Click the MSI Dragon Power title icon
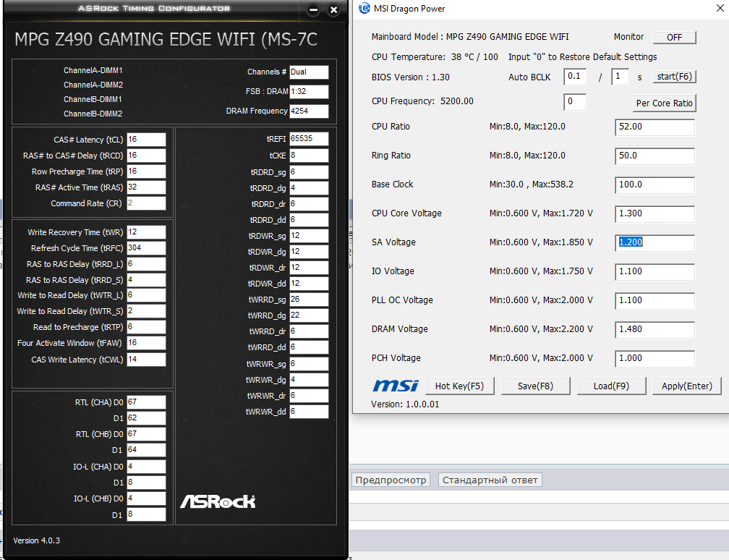Viewport: 729px width, 560px height. point(364,9)
